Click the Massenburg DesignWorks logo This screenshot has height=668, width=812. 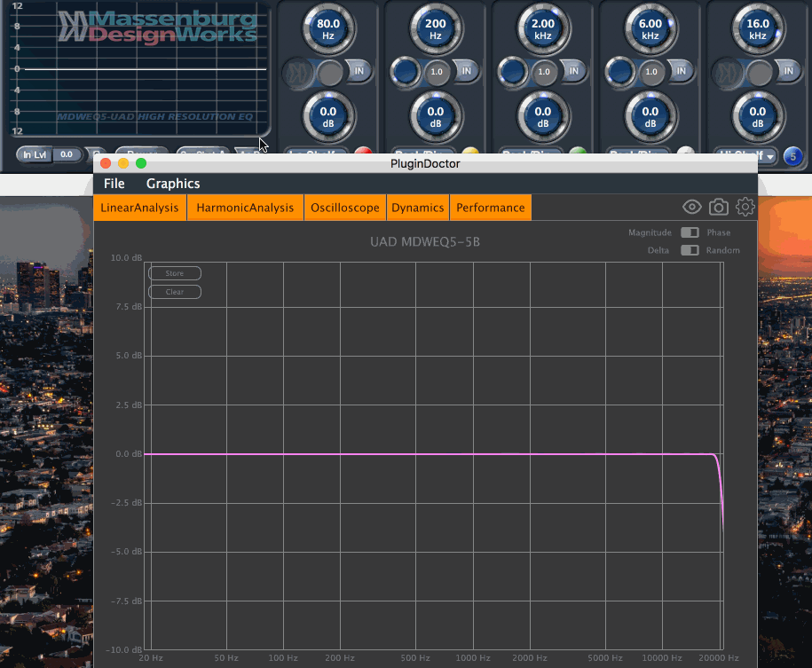(x=157, y=27)
